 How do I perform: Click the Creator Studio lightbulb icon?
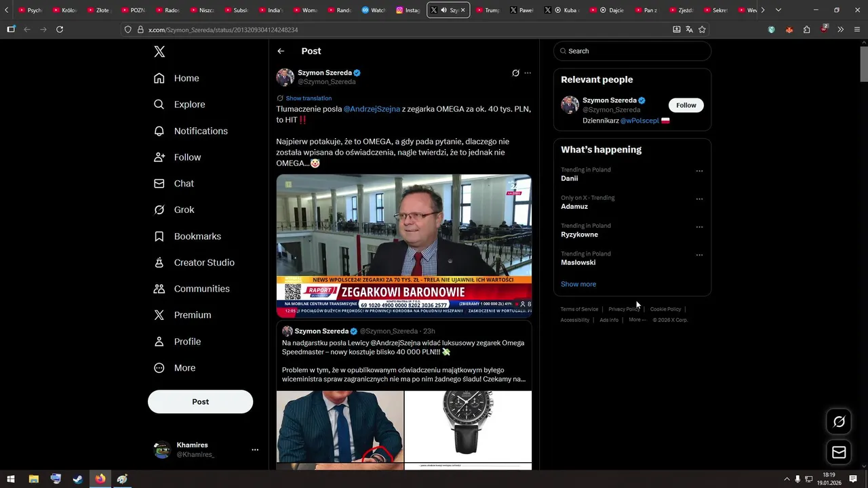[x=159, y=262]
